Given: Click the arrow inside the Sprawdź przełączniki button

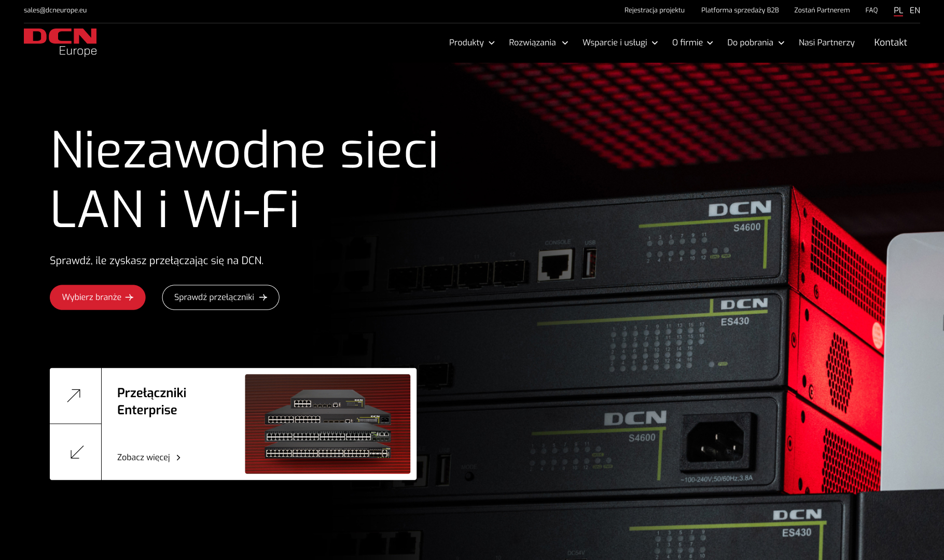Looking at the screenshot, I should 263,298.
